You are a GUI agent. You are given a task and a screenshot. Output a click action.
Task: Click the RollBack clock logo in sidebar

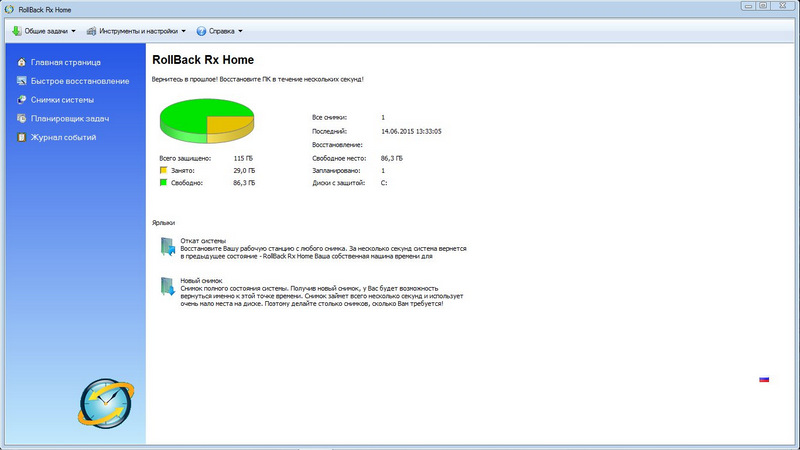click(x=106, y=403)
